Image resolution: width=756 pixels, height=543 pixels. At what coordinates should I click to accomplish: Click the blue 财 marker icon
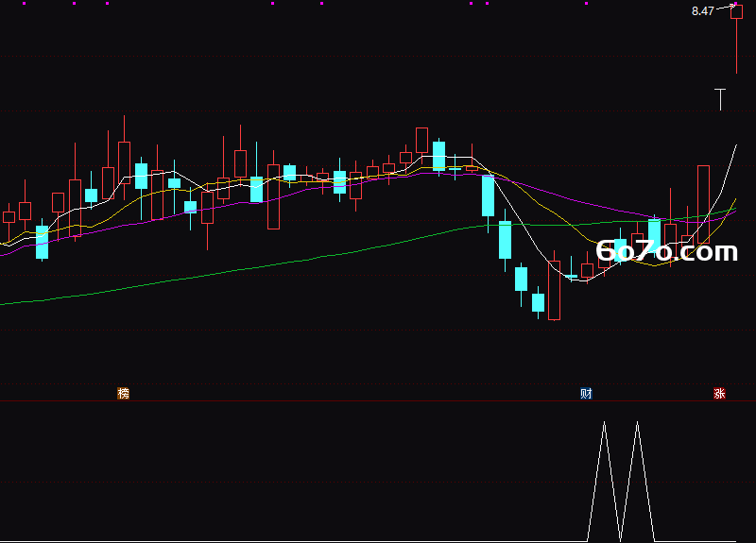[586, 394]
